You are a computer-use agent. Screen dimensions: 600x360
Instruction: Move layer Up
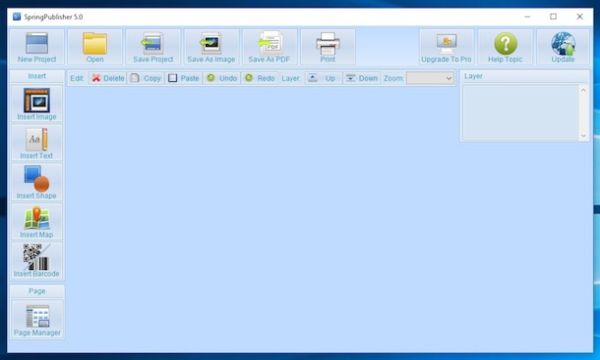tap(322, 78)
